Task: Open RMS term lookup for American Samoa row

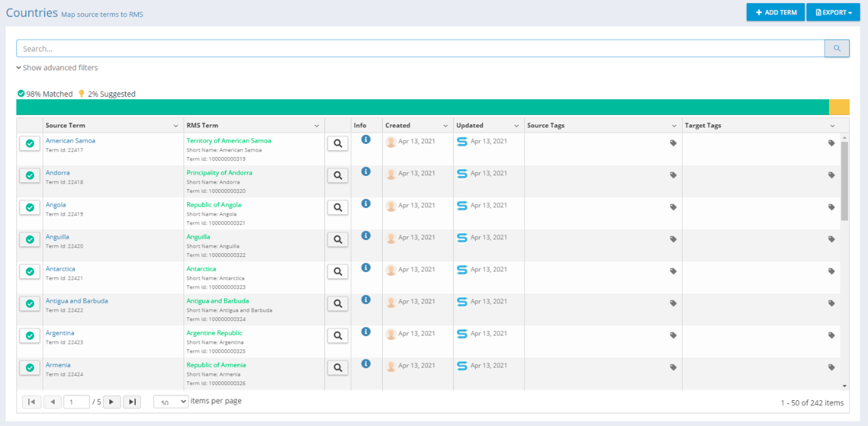Action: tap(337, 144)
